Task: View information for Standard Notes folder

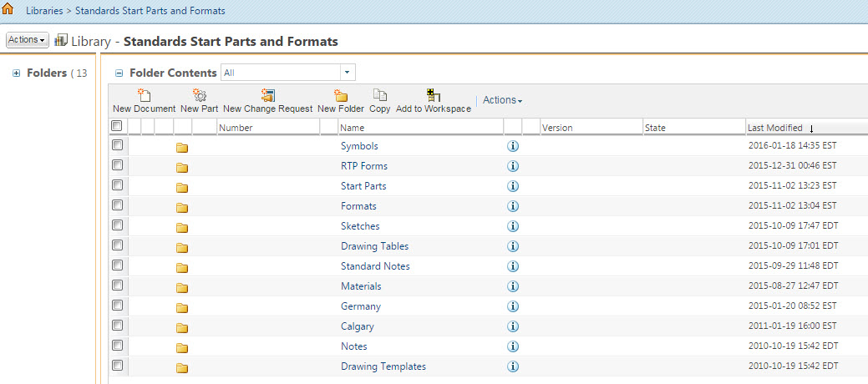Action: (513, 266)
